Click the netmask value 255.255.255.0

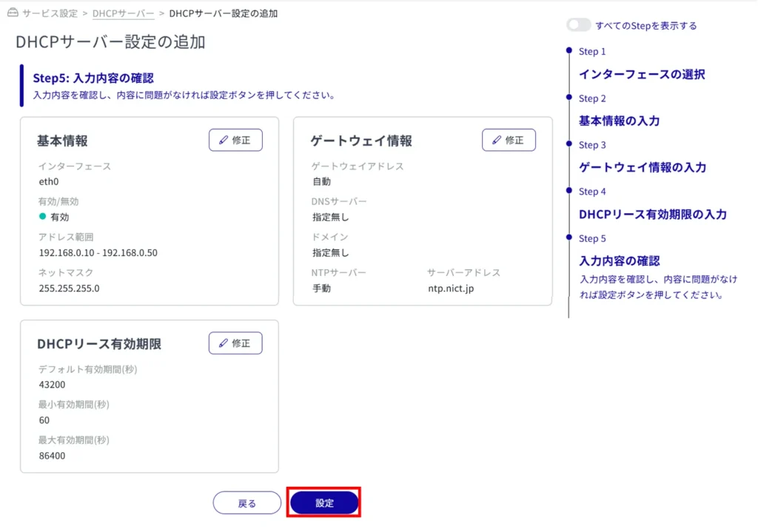pos(69,288)
